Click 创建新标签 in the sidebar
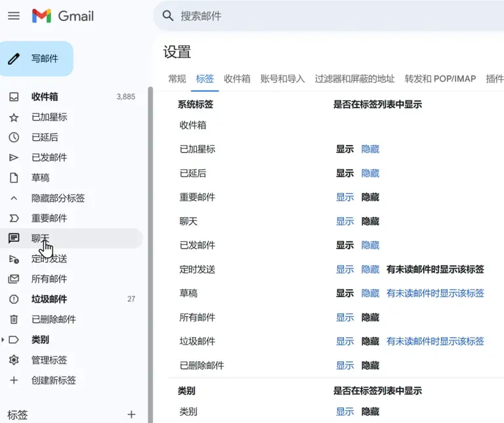Screen dimensions: 504x423 pyautogui.click(x=54, y=380)
